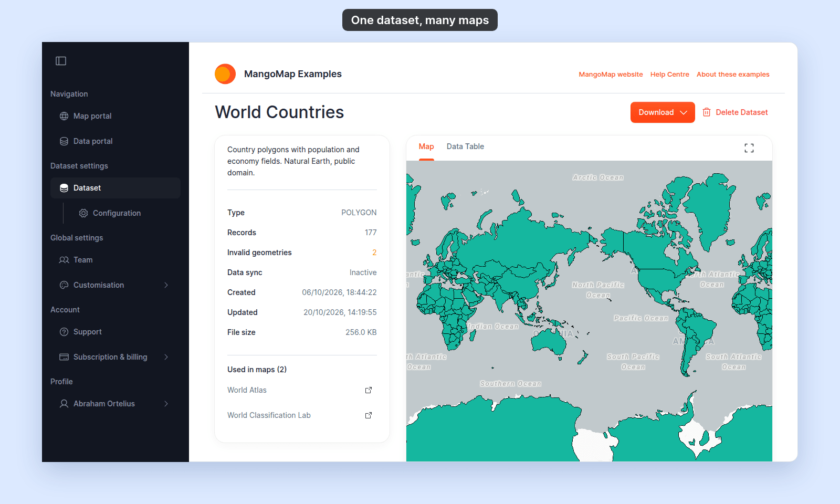Click the MangoMap orange logo

(225, 74)
